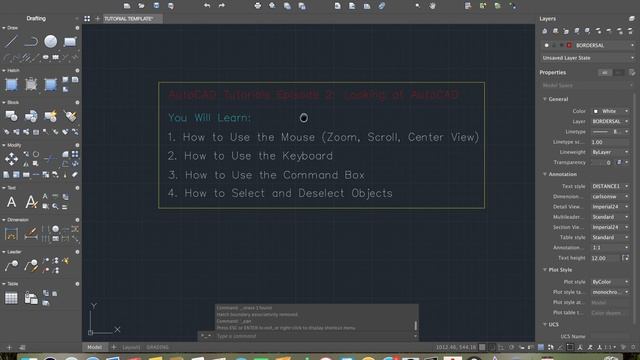This screenshot has width=640, height=360.
Task: Click the Undo arrow in top toolbar
Action: [x=207, y=5]
